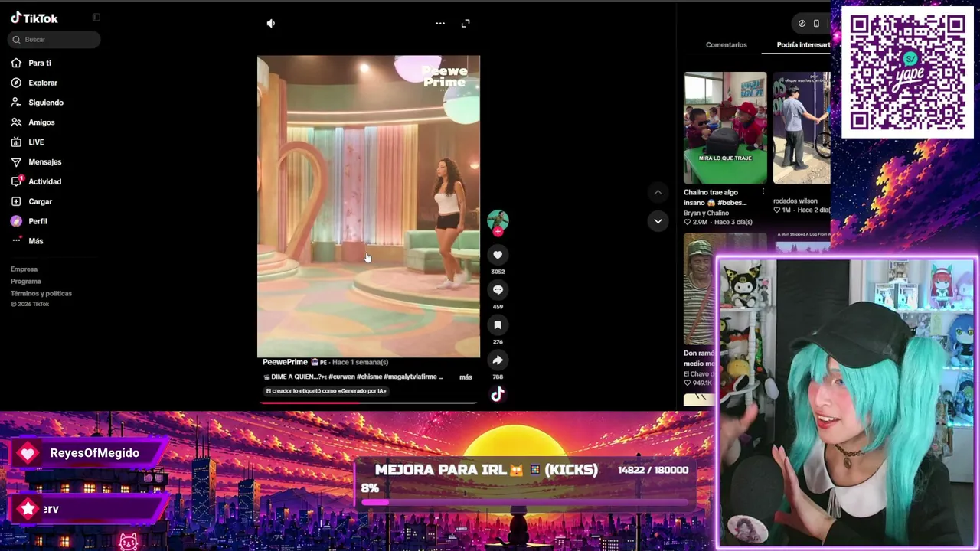Click the playing video to pause
The image size is (980, 551).
click(x=368, y=207)
